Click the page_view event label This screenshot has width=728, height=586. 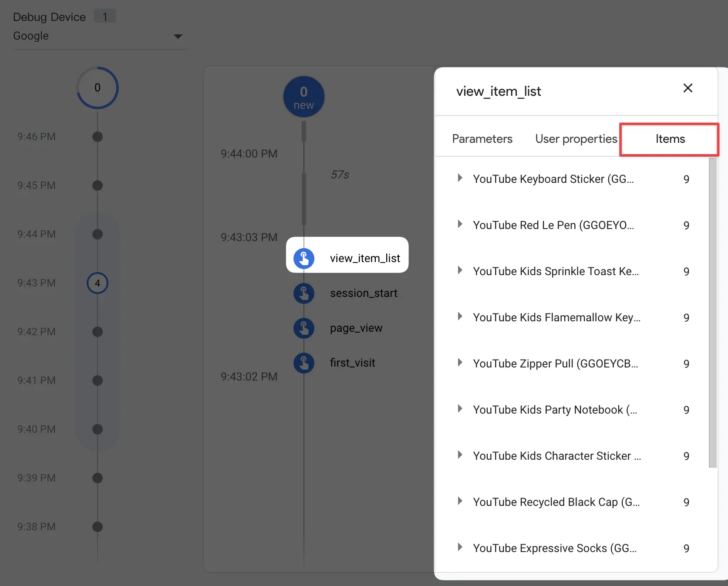356,328
